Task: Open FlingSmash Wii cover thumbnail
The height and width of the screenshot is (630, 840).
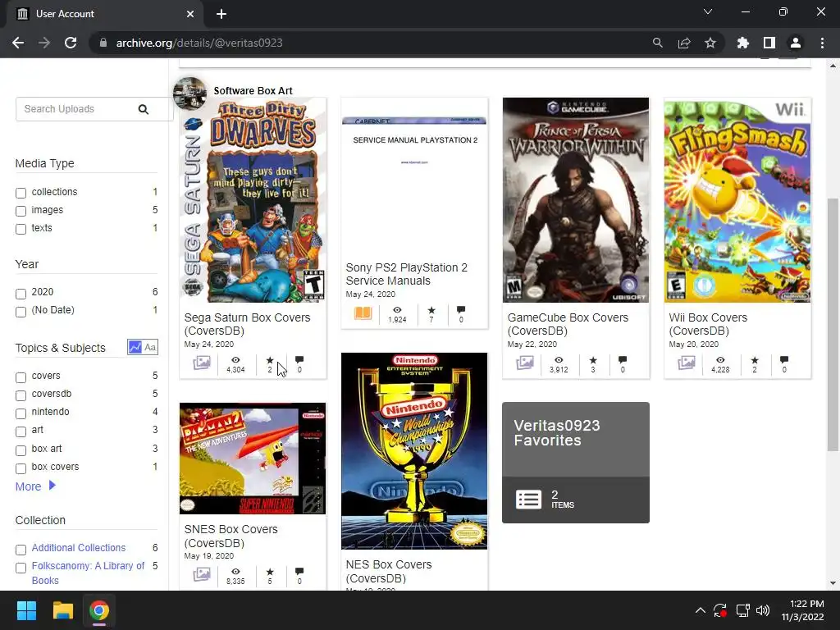Action: click(x=737, y=200)
